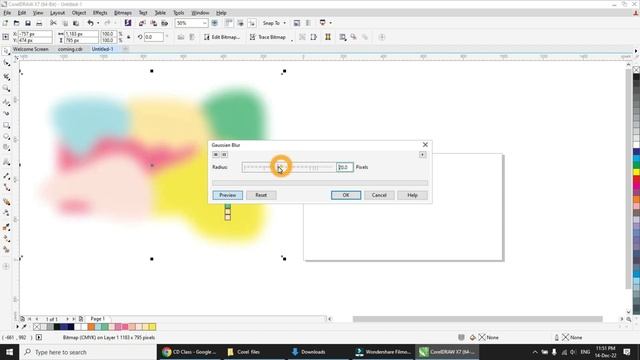Viewport: 640px width, 360px height.
Task: Select the Zoom tool in the toolbox
Action: point(6,88)
